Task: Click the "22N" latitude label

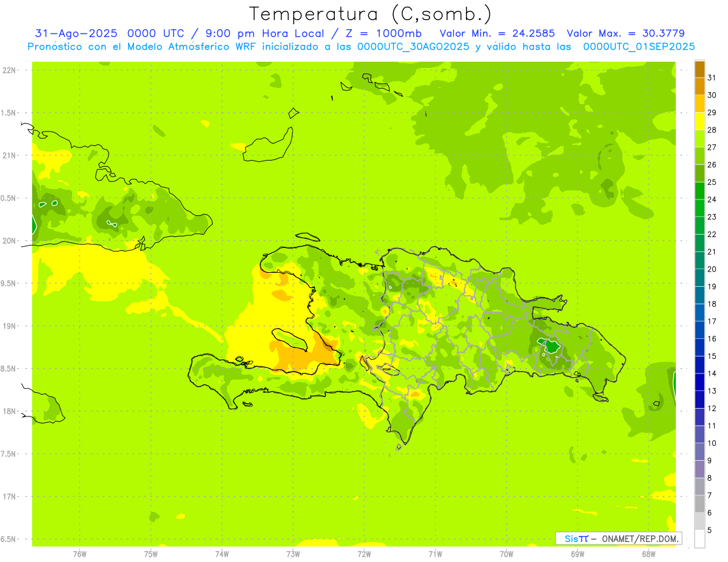Action: coord(9,70)
